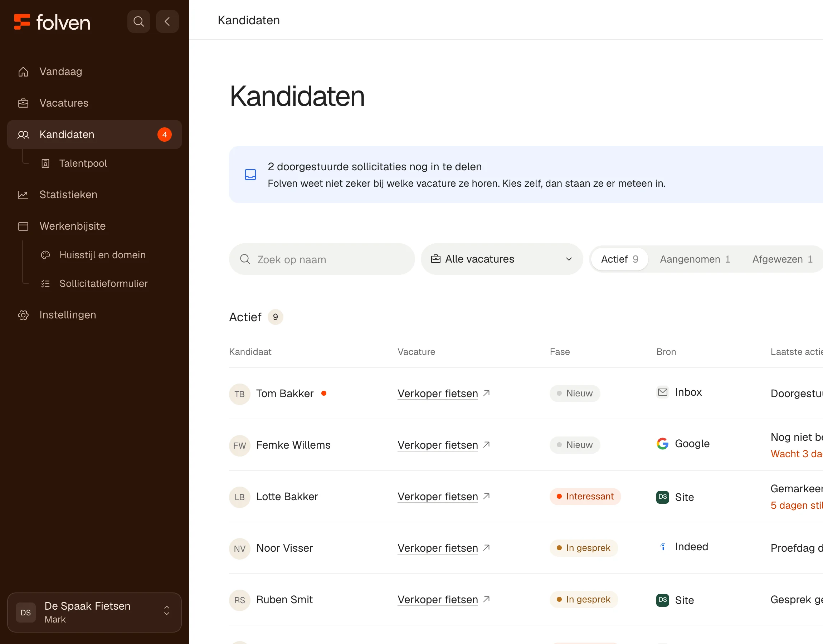Click In gesprek badge for Noor Visser
Viewport: 823px width, 644px height.
[584, 548]
